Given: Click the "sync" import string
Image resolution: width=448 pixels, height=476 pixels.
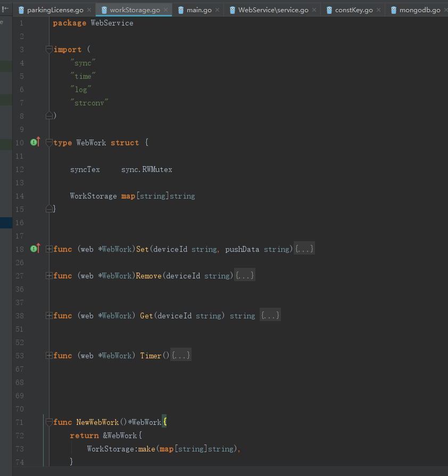Looking at the screenshot, I should click(x=83, y=63).
